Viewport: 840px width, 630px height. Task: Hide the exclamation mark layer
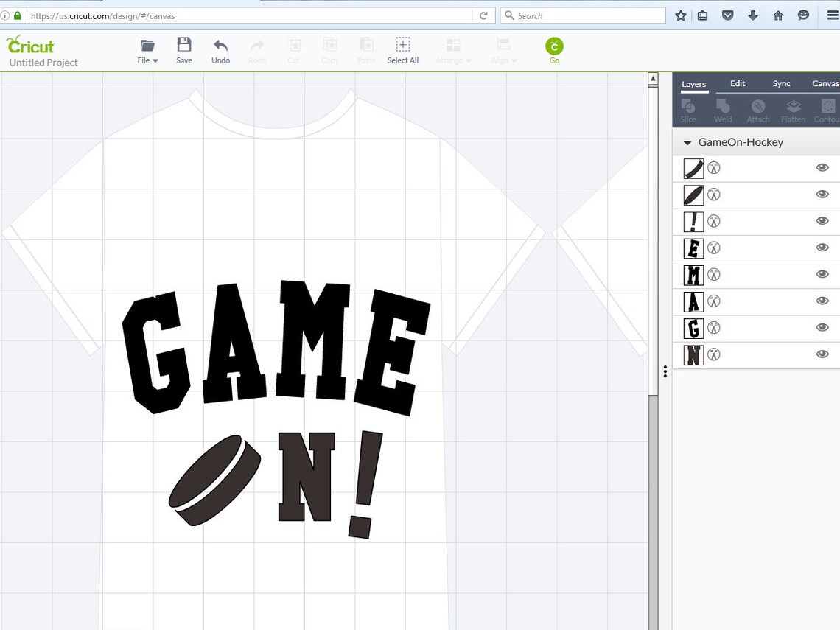click(822, 221)
